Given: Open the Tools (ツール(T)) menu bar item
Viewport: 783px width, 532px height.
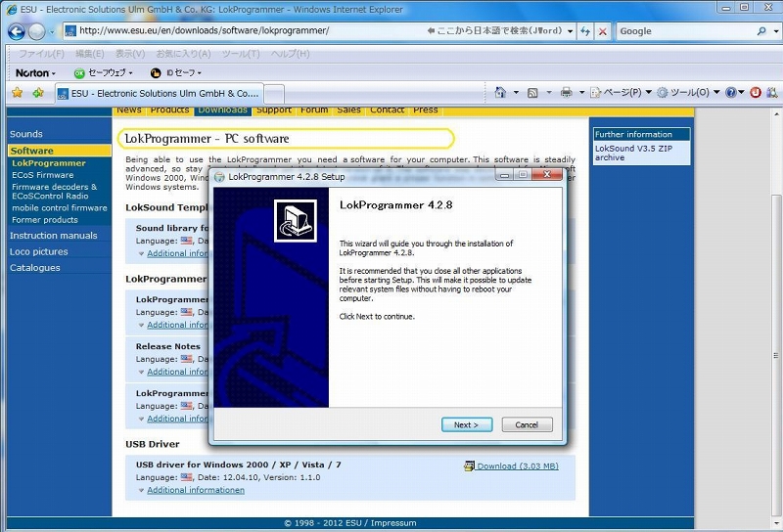Looking at the screenshot, I should [241, 54].
